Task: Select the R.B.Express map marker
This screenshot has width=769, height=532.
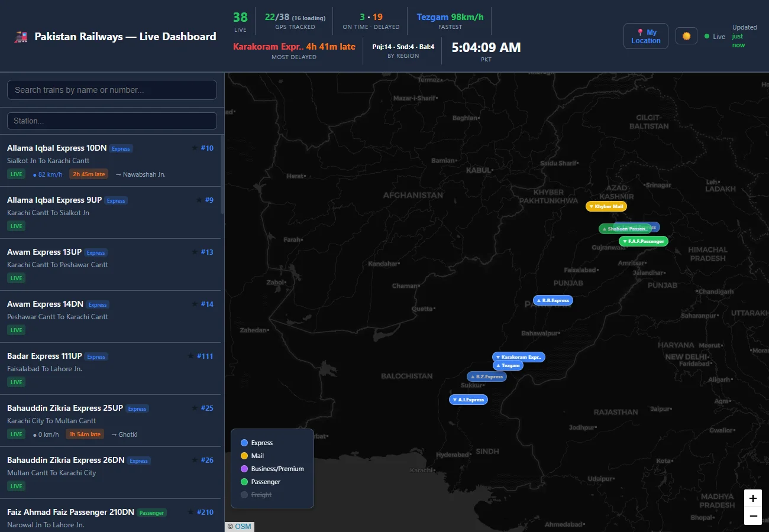Action: tap(553, 300)
